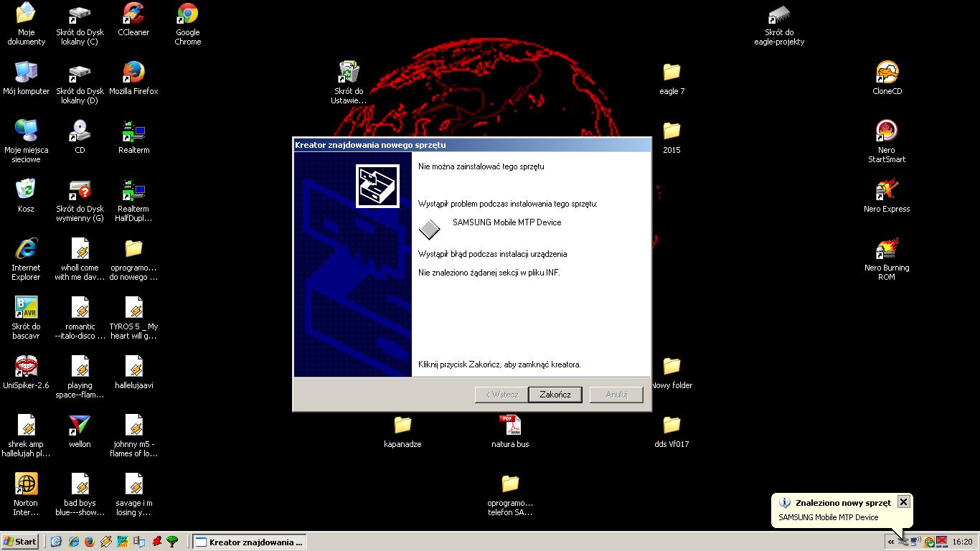Open the CloneCD desktop shortcut
The height and width of the screenshot is (551, 980).
point(887,78)
